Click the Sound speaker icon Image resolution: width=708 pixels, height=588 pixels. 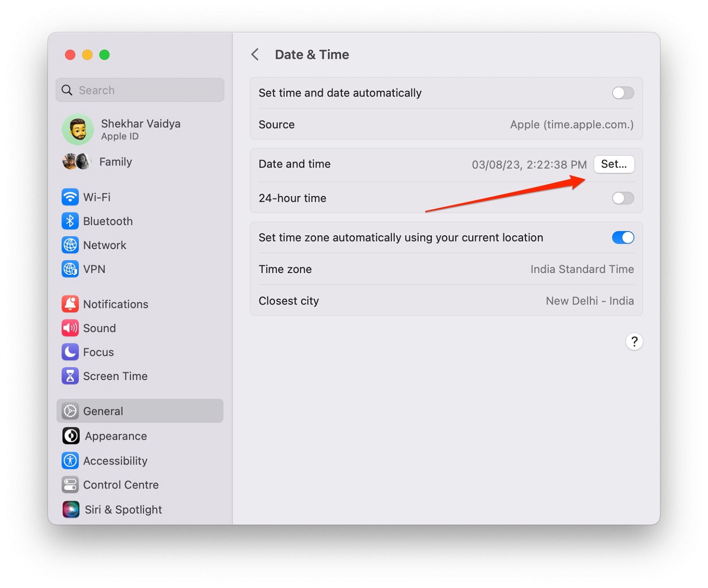pyautogui.click(x=70, y=328)
